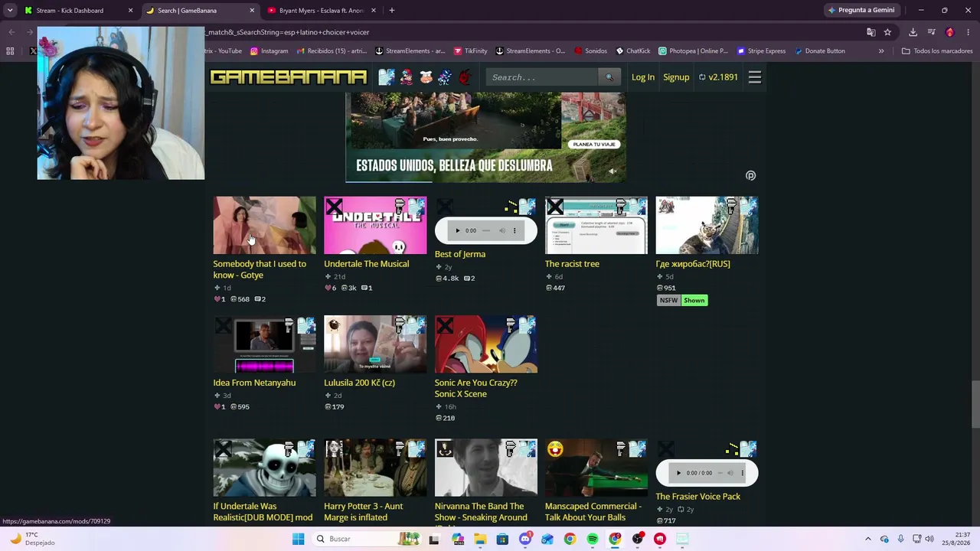Show hidden system tray icons
The height and width of the screenshot is (551, 980).
[x=868, y=539]
